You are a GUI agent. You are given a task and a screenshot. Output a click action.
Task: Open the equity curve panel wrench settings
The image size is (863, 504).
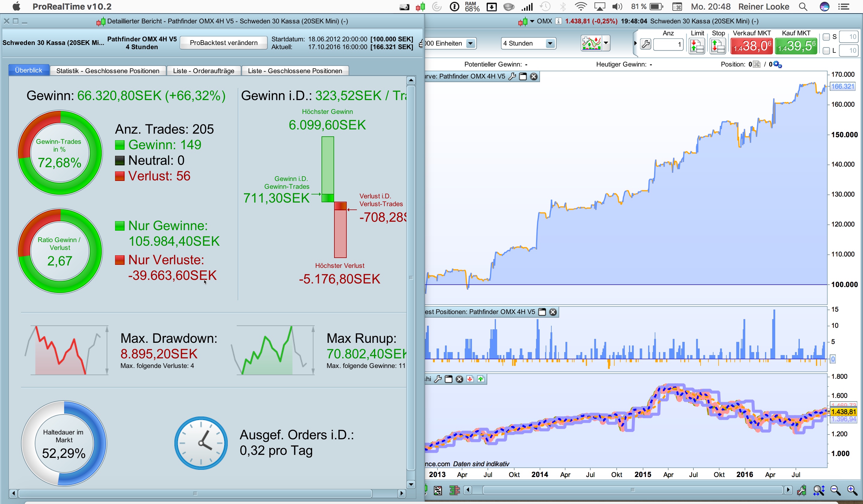[512, 76]
